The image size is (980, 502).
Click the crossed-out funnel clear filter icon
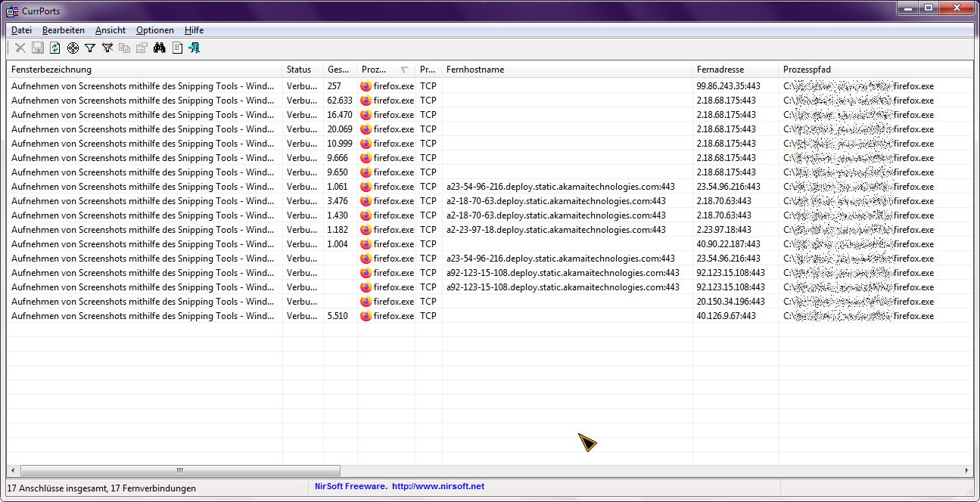[x=107, y=48]
